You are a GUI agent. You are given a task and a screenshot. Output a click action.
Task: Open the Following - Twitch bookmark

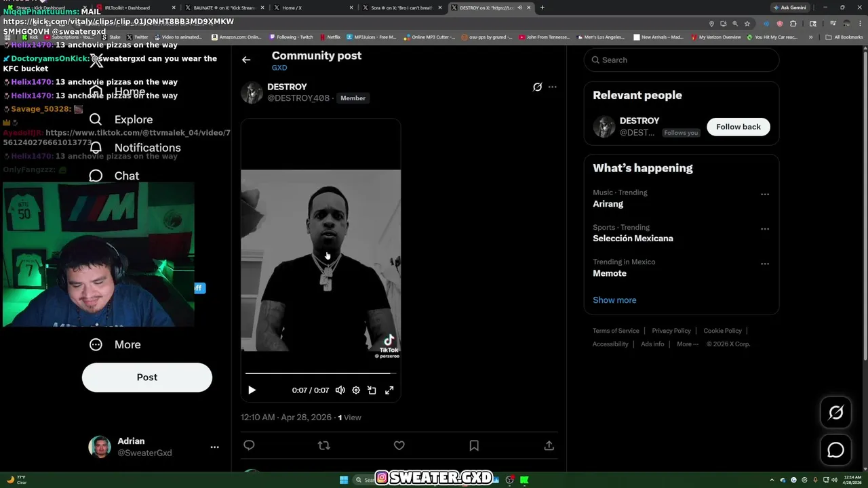[x=291, y=37]
